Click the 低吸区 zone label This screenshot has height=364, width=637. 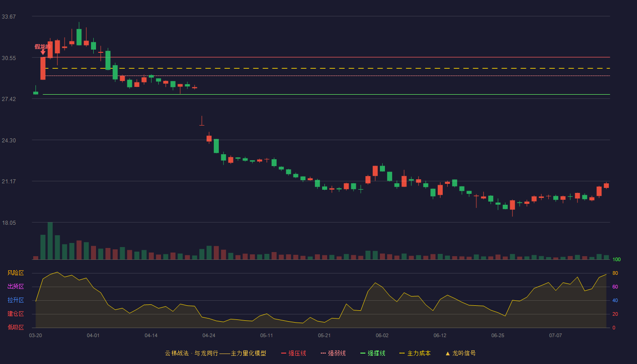click(15, 328)
